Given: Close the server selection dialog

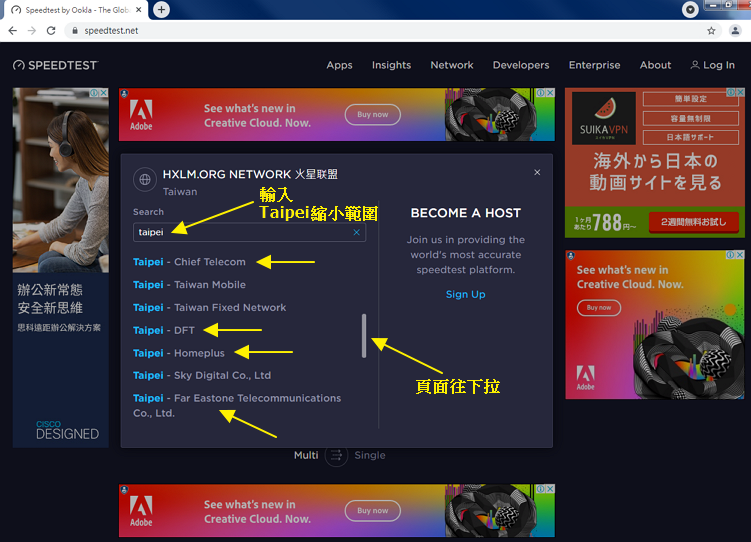Looking at the screenshot, I should [537, 172].
